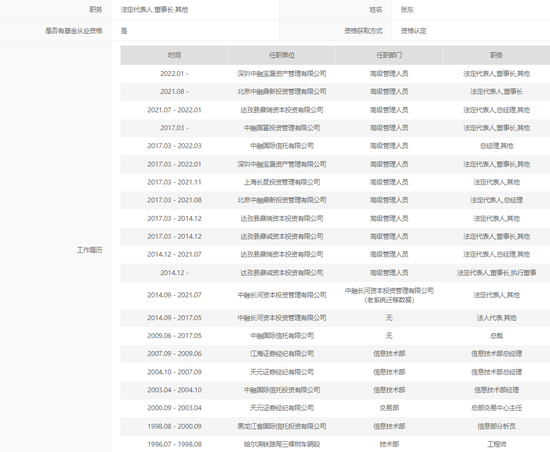Click the 时间 column header
Screen dimensions: 550x452
(x=174, y=55)
